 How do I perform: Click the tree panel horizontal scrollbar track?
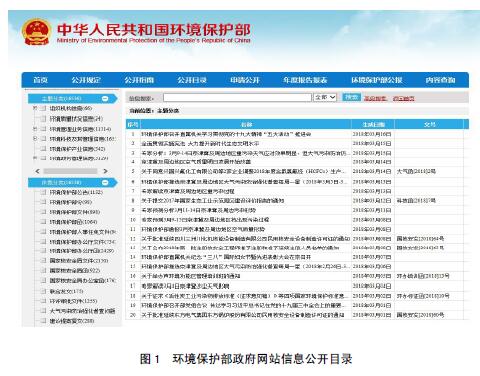click(71, 171)
